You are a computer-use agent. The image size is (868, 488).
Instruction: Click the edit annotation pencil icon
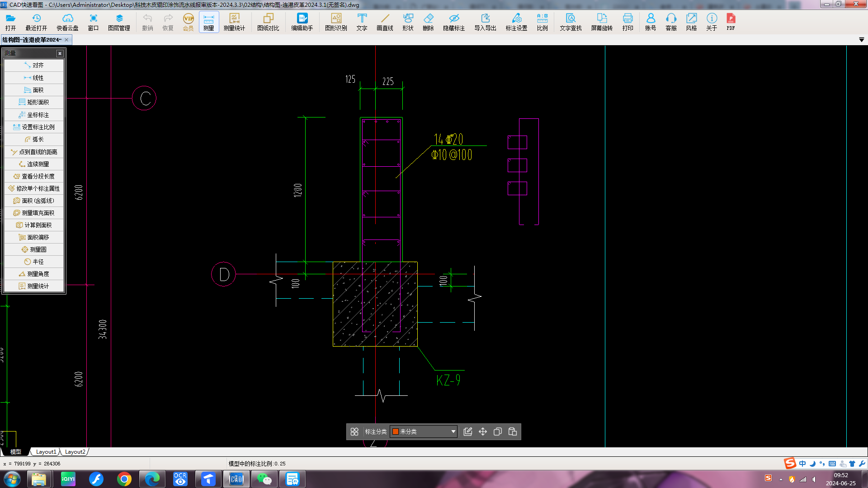coord(468,432)
